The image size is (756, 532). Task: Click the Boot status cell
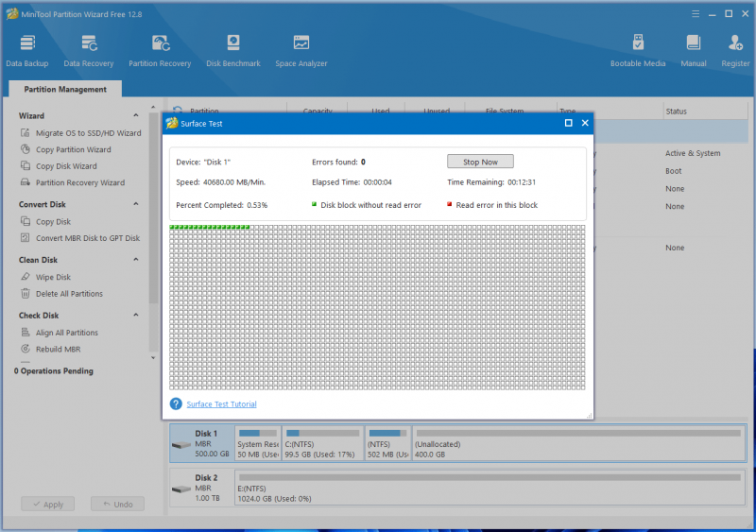click(x=674, y=171)
